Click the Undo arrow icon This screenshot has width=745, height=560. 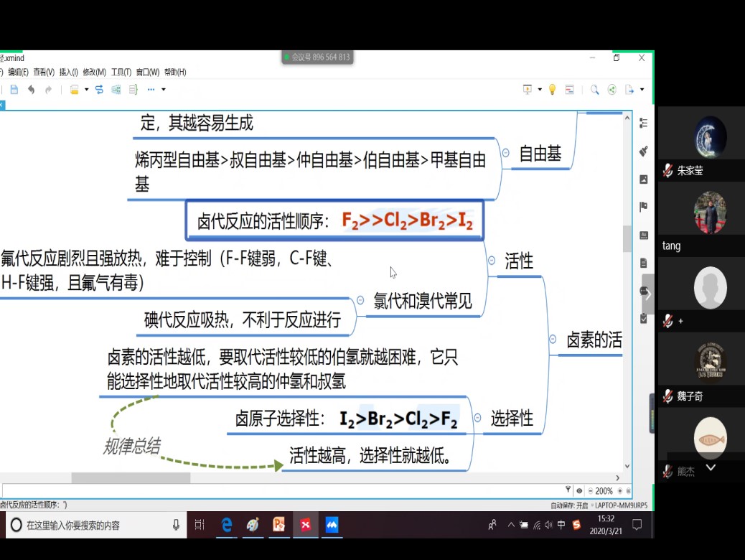coord(31,90)
